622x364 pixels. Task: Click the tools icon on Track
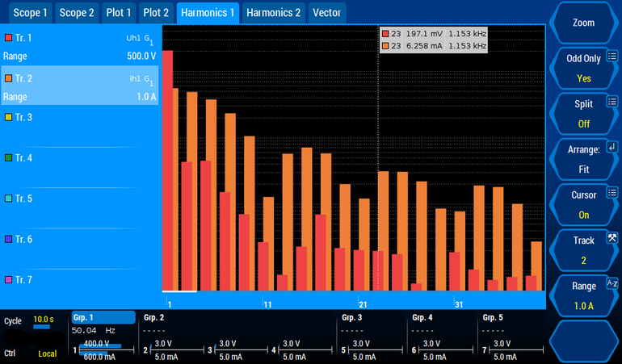pos(612,238)
